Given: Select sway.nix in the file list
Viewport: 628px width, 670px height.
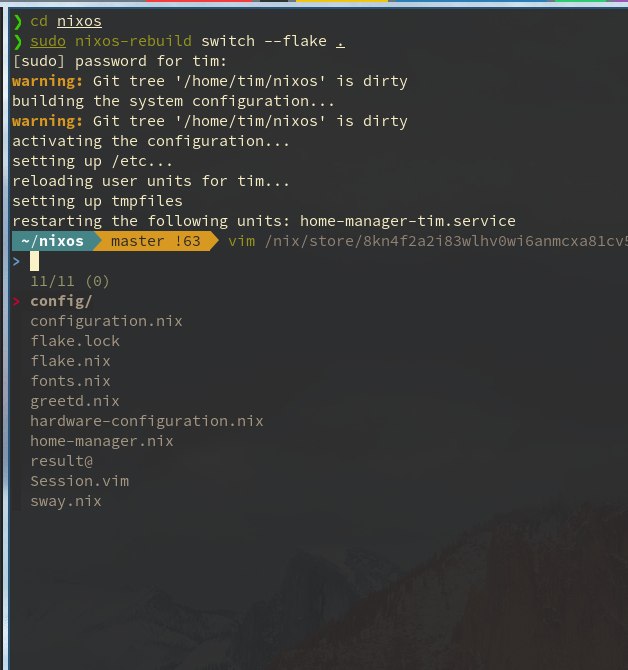Looking at the screenshot, I should point(66,501).
